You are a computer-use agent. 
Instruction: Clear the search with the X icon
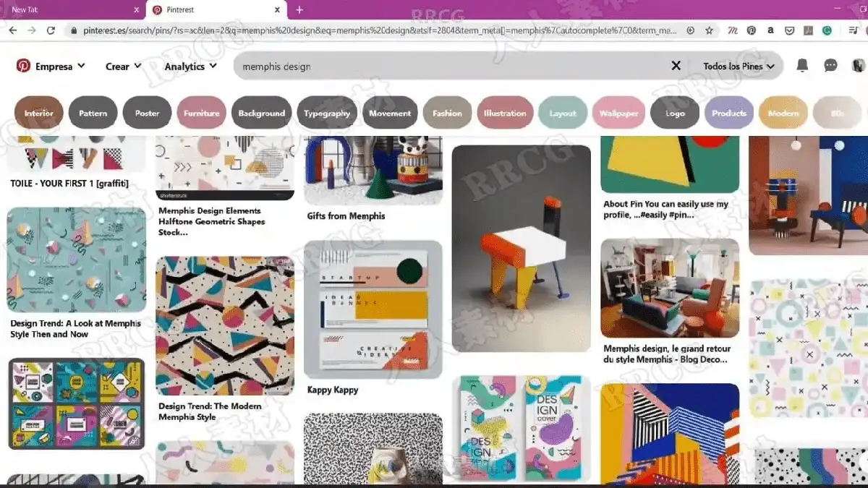[676, 66]
